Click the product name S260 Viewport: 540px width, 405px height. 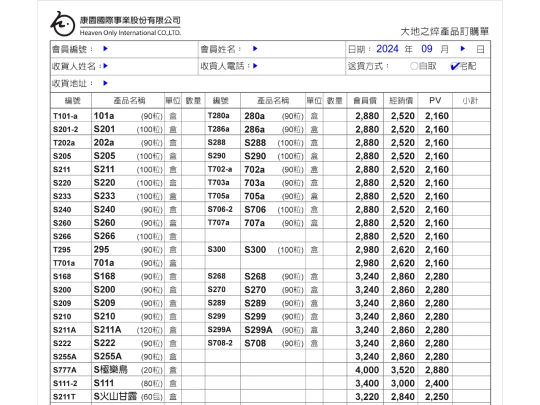point(104,222)
